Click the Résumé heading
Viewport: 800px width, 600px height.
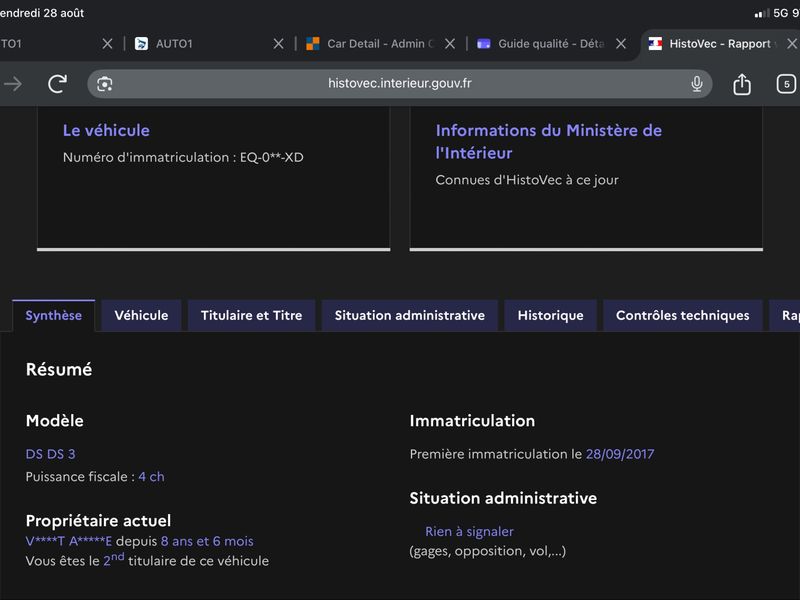pos(59,369)
